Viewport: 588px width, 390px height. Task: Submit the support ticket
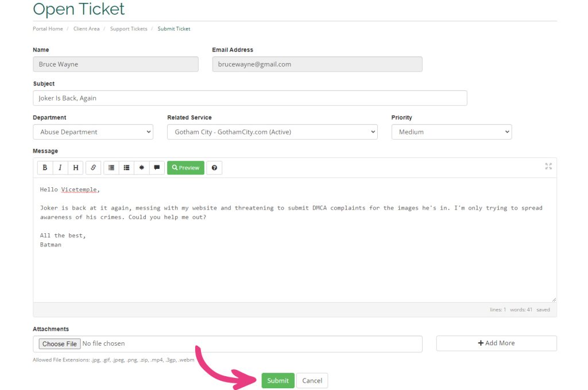(x=278, y=381)
